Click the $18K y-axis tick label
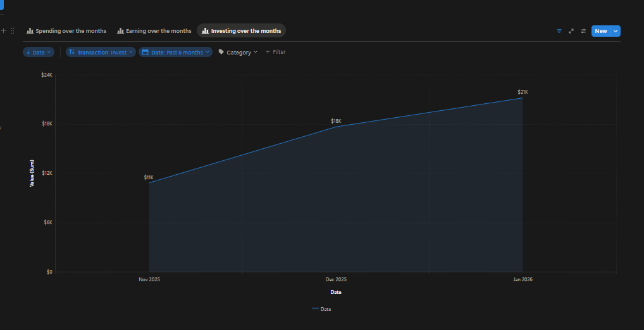This screenshot has height=330, width=644. [47, 124]
